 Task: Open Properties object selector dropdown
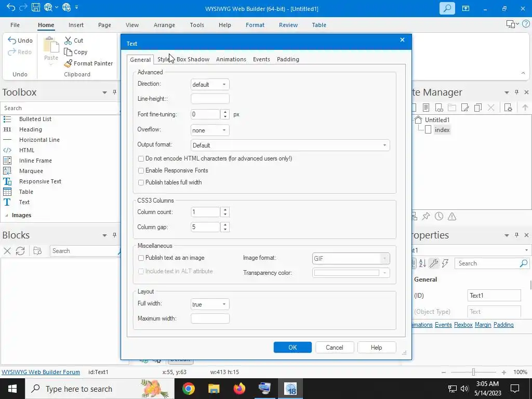(x=526, y=250)
